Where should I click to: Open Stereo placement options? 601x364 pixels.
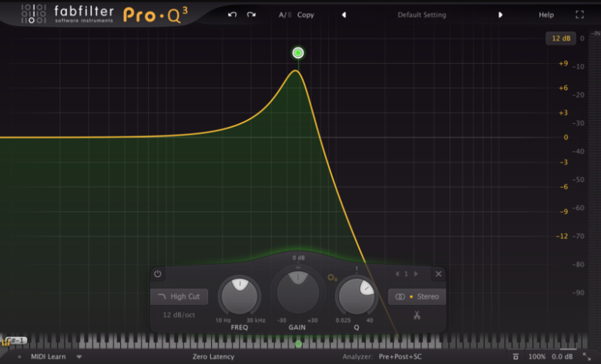[417, 296]
